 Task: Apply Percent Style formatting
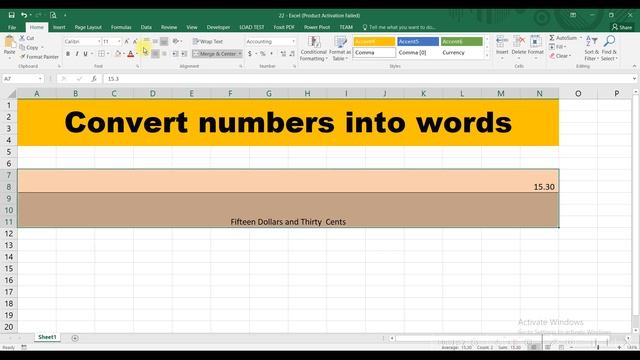[263, 54]
